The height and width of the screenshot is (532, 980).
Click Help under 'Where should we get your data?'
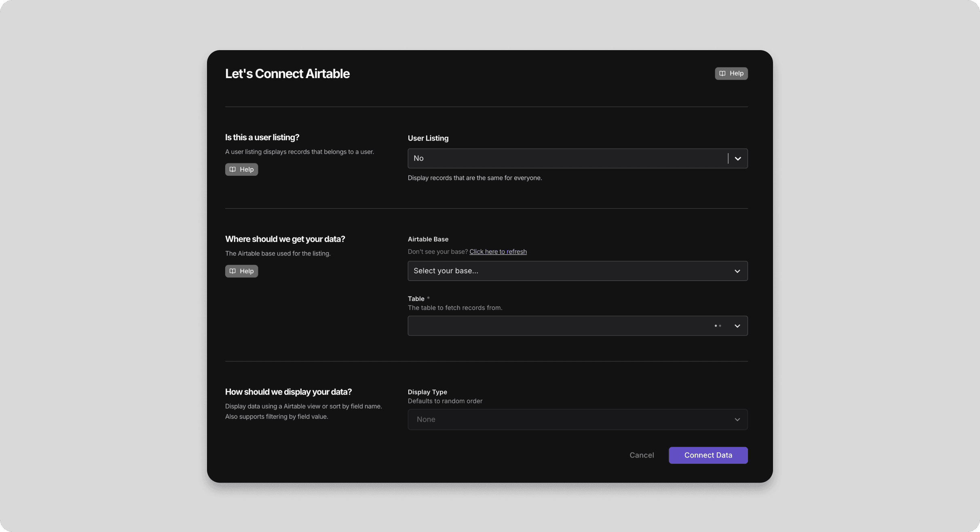(x=241, y=271)
